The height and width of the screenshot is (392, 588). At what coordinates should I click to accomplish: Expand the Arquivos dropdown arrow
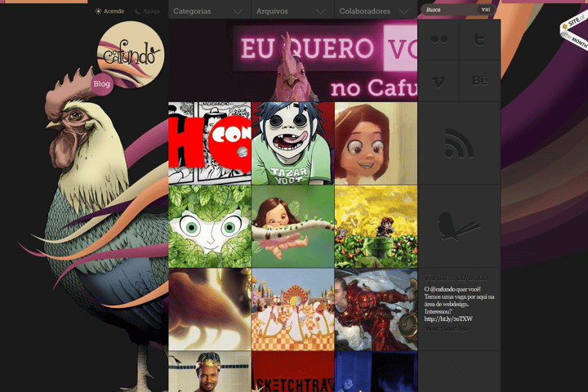coord(321,11)
